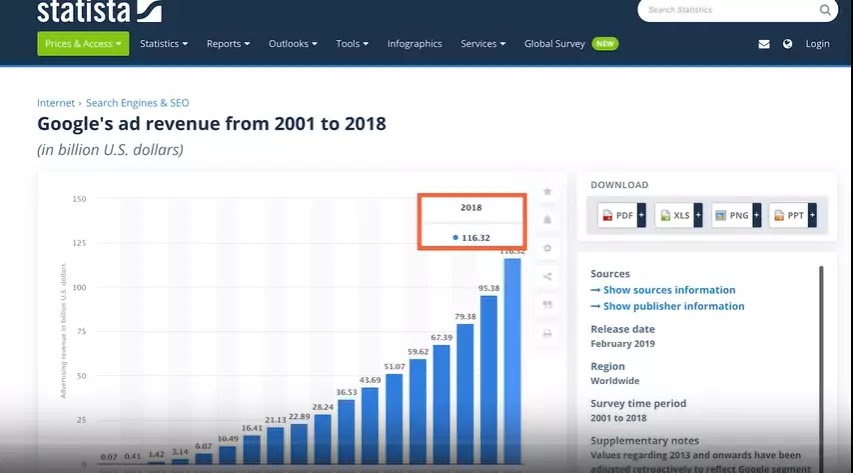Click the bar labeled 43.69
This screenshot has width=853, height=473.
point(370,426)
